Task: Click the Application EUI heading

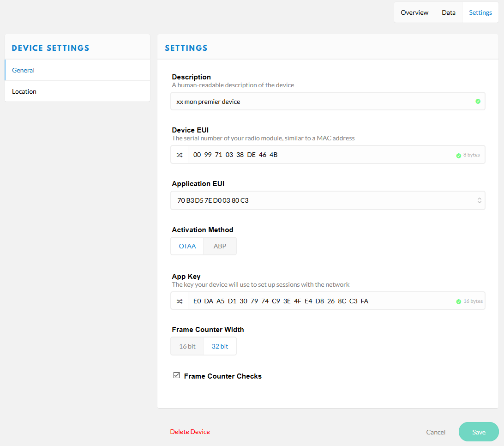Action: coord(198,184)
